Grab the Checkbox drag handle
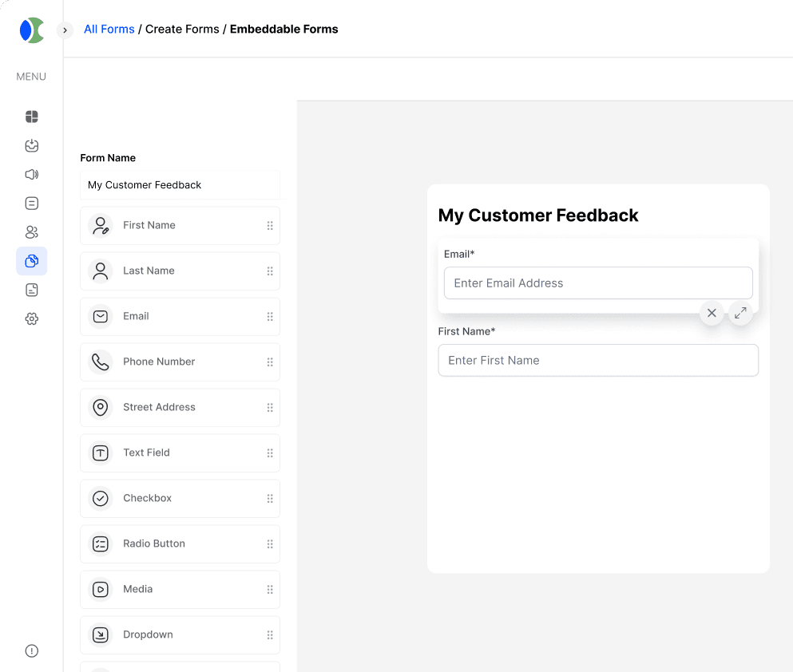The image size is (793, 672). 270,498
